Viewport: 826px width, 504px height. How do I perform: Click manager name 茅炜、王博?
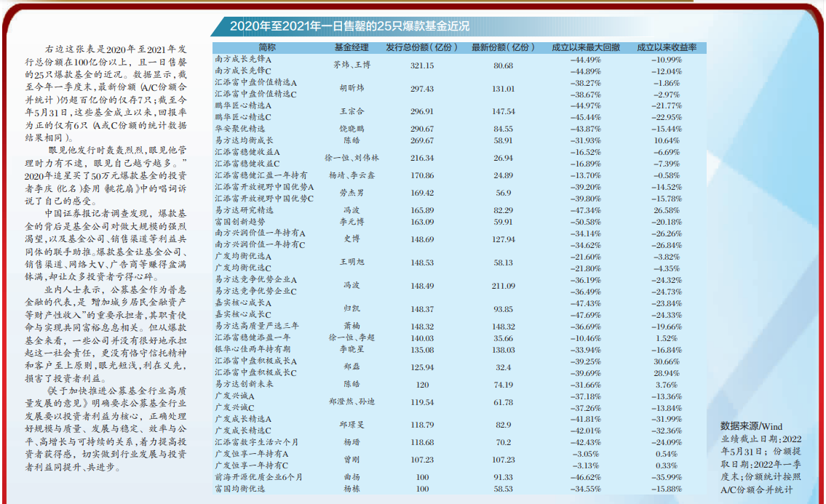[352, 65]
